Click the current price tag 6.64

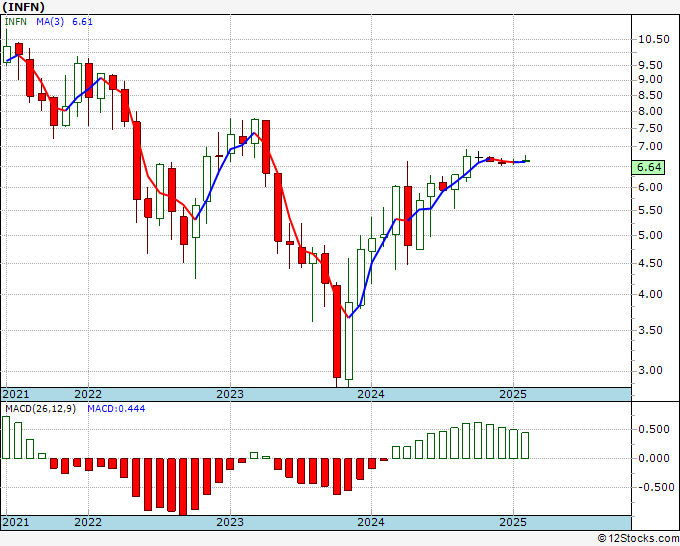point(648,167)
